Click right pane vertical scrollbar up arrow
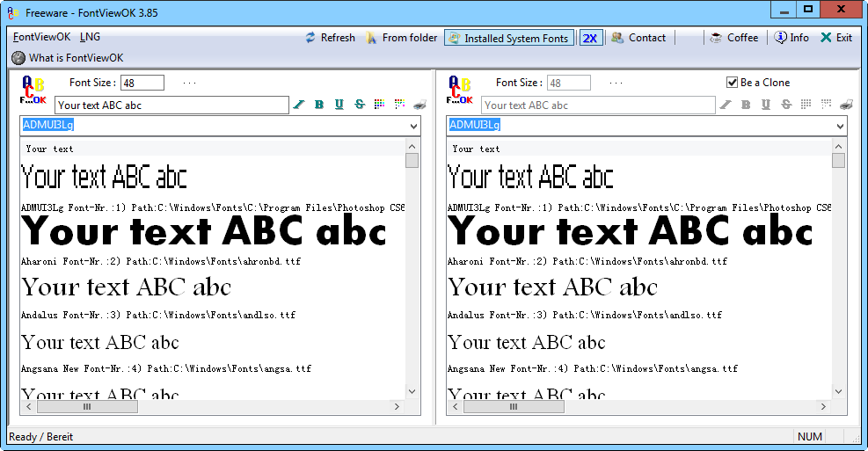 (x=839, y=147)
